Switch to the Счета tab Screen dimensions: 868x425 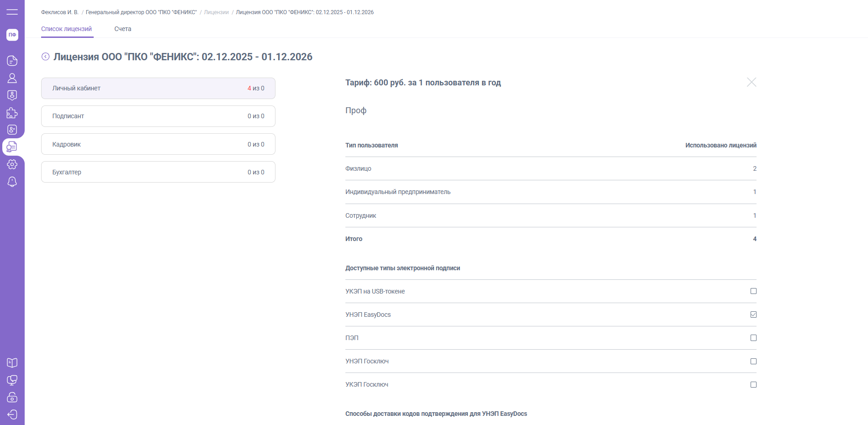pos(122,29)
